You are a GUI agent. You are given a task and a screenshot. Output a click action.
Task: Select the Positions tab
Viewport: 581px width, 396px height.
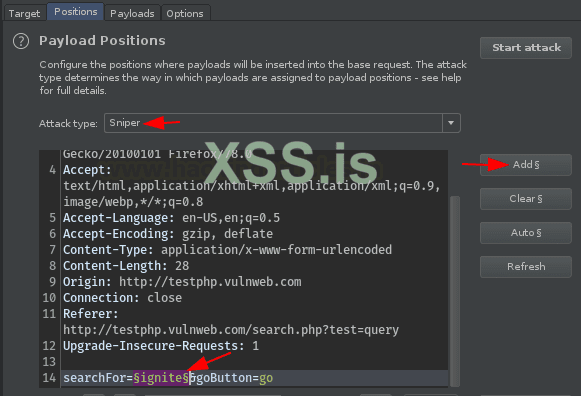click(x=76, y=12)
